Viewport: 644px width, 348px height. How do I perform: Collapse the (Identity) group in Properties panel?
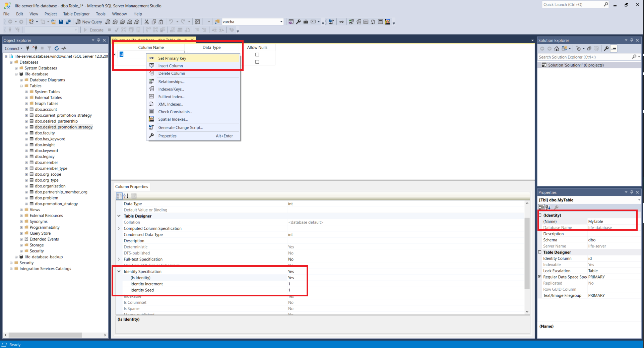540,215
